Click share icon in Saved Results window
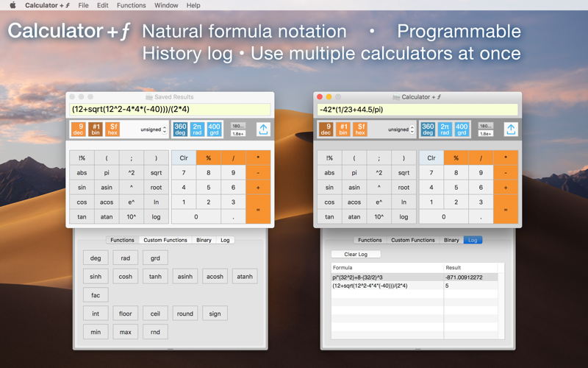The width and height of the screenshot is (588, 368). coord(263,130)
